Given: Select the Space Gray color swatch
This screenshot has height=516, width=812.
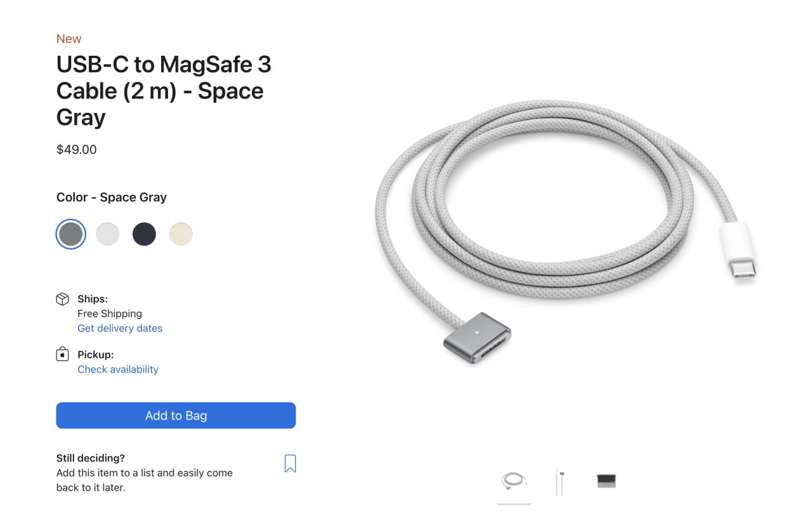Looking at the screenshot, I should pos(70,234).
